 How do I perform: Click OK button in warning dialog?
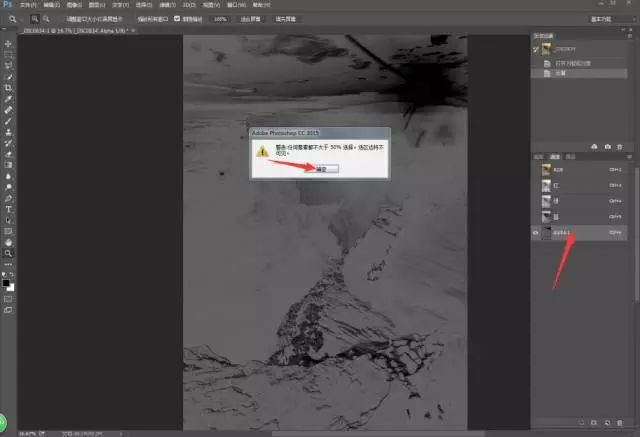tap(320, 169)
